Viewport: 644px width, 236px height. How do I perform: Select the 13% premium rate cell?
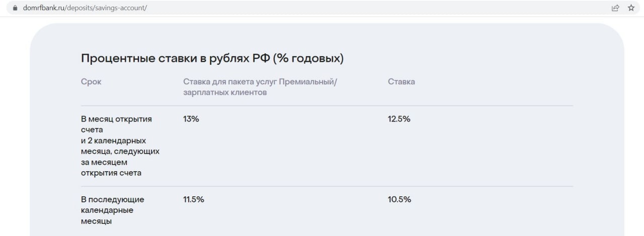[191, 119]
